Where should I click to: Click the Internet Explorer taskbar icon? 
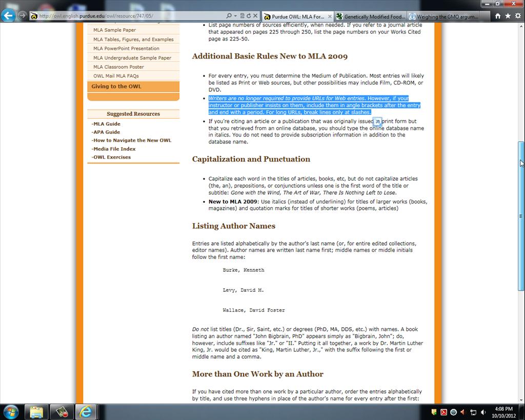[x=86, y=412]
